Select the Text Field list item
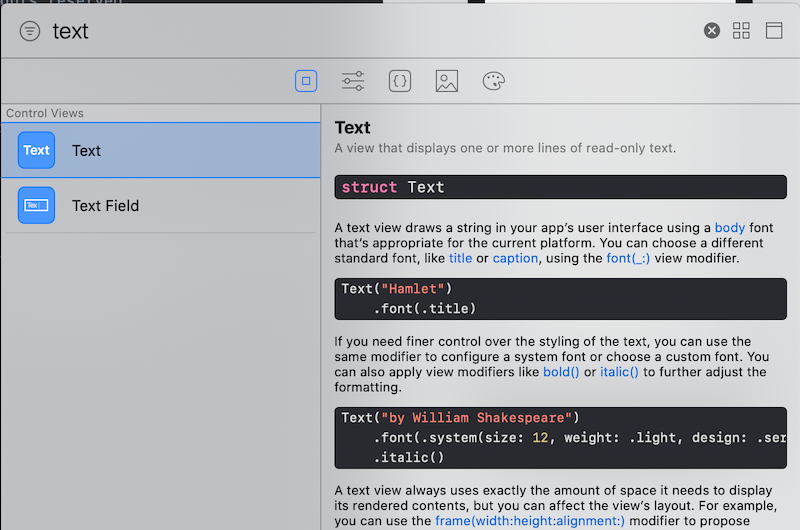 161,205
